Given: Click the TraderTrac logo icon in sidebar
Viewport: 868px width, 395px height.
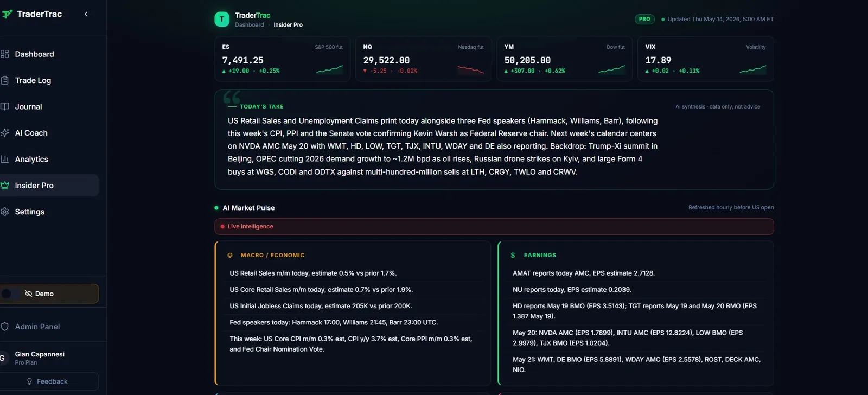Looking at the screenshot, I should [7, 14].
